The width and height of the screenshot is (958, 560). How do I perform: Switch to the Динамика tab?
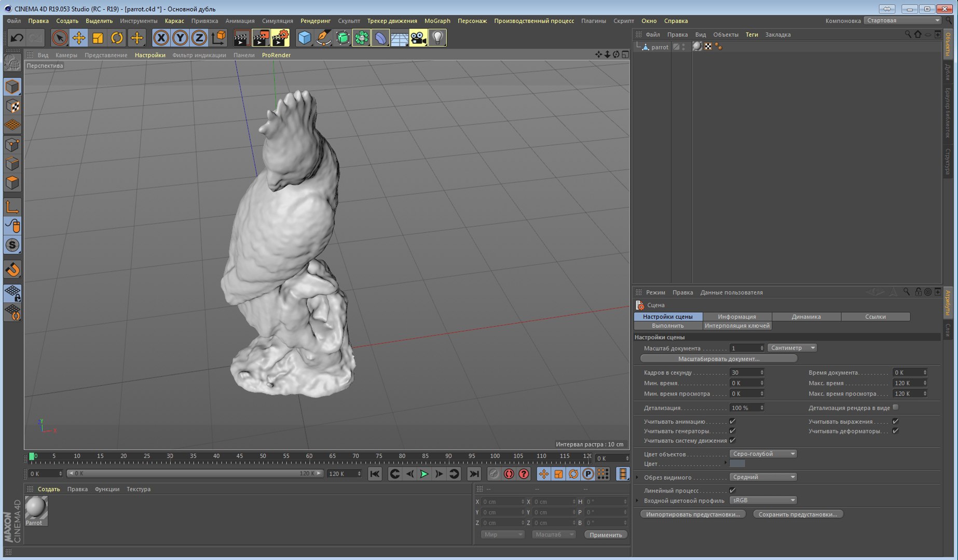[x=806, y=316]
